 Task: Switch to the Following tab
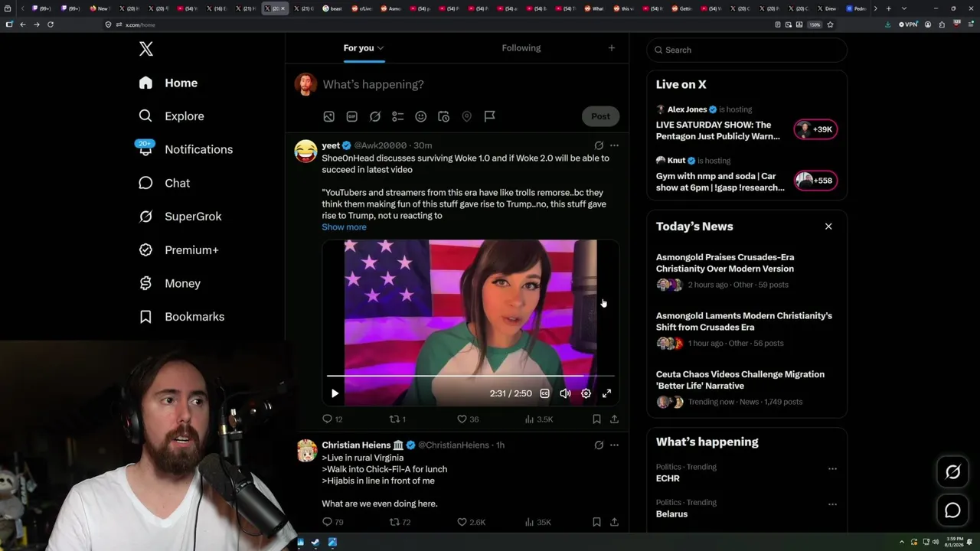click(521, 48)
